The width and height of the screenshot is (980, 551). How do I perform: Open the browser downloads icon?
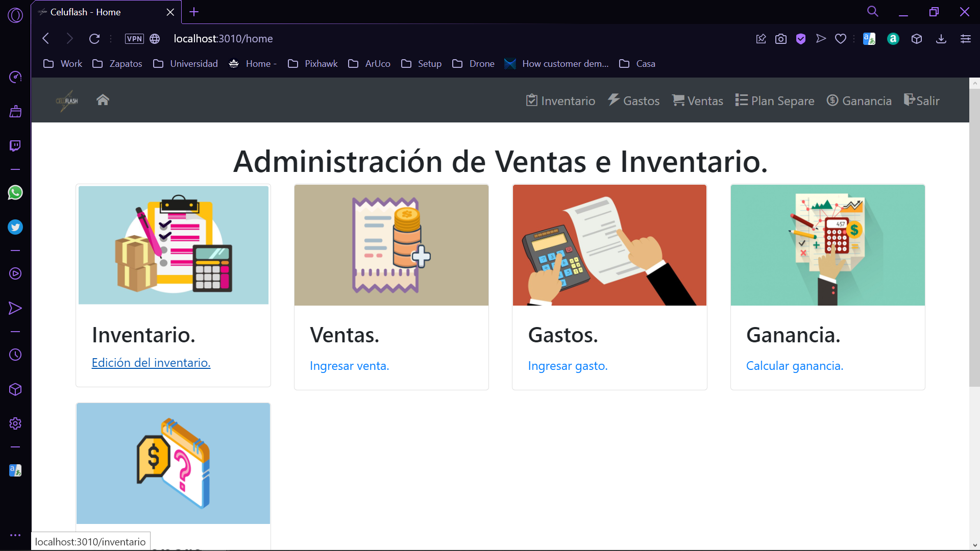pos(941,39)
